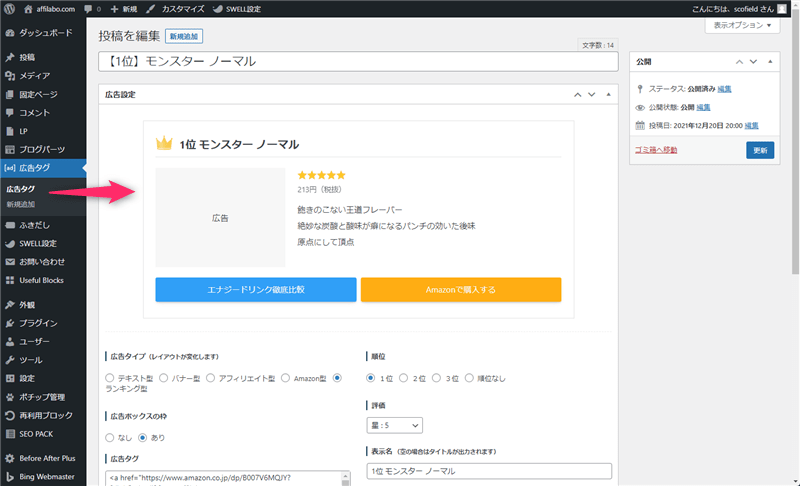Screen dimensions: 800x486
Task: Collapse the 公開 panel
Action: [770, 62]
